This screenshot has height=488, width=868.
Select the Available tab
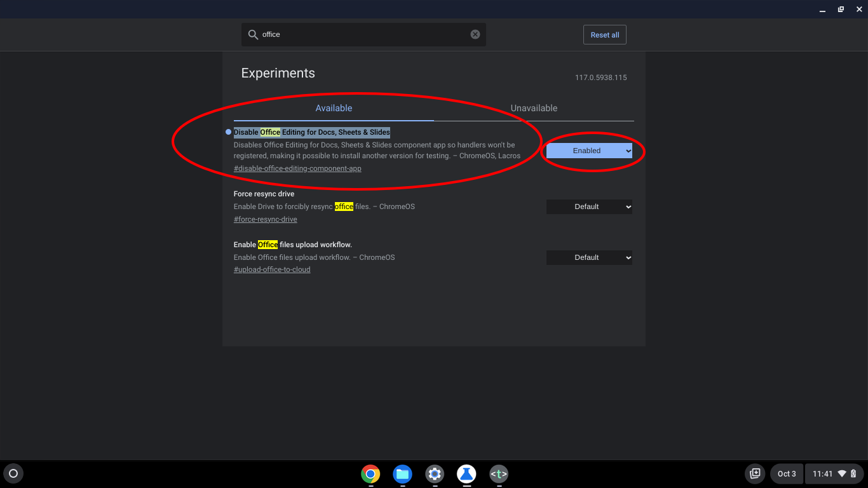pyautogui.click(x=334, y=108)
